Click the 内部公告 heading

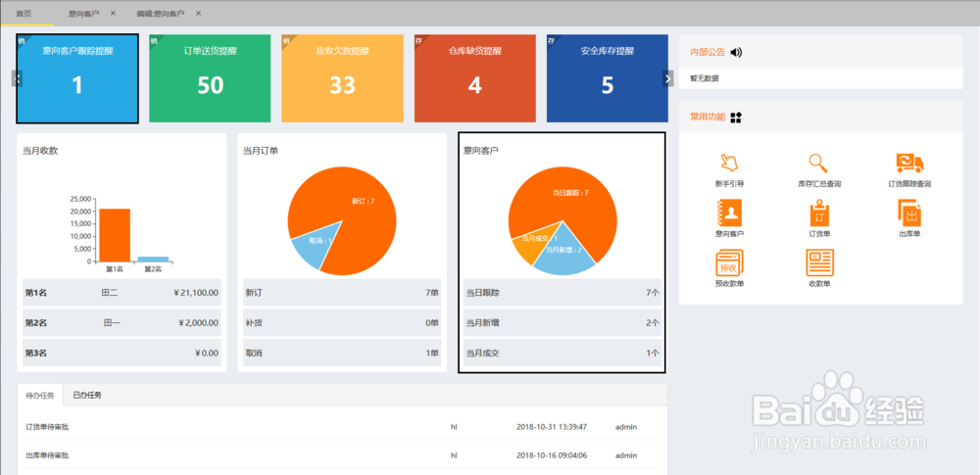pos(708,52)
